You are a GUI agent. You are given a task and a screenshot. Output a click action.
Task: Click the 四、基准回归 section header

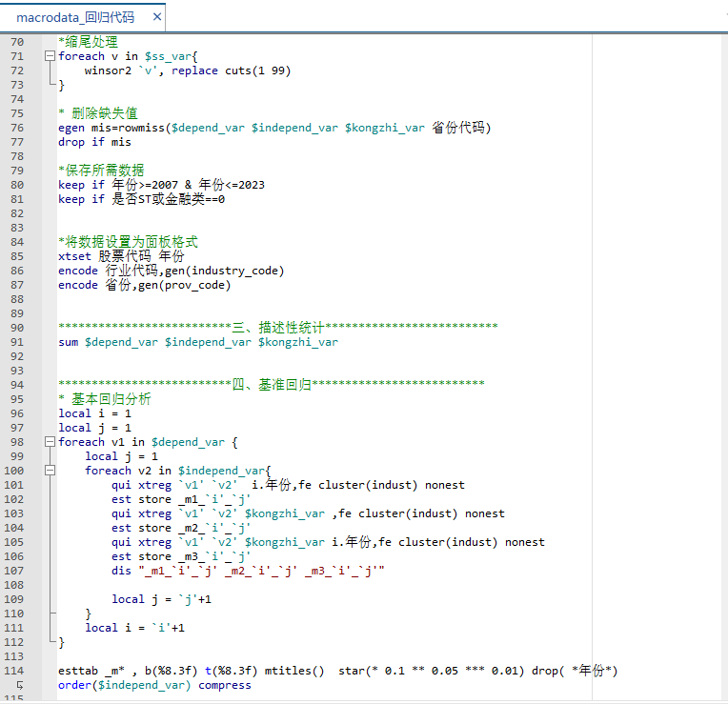272,385
